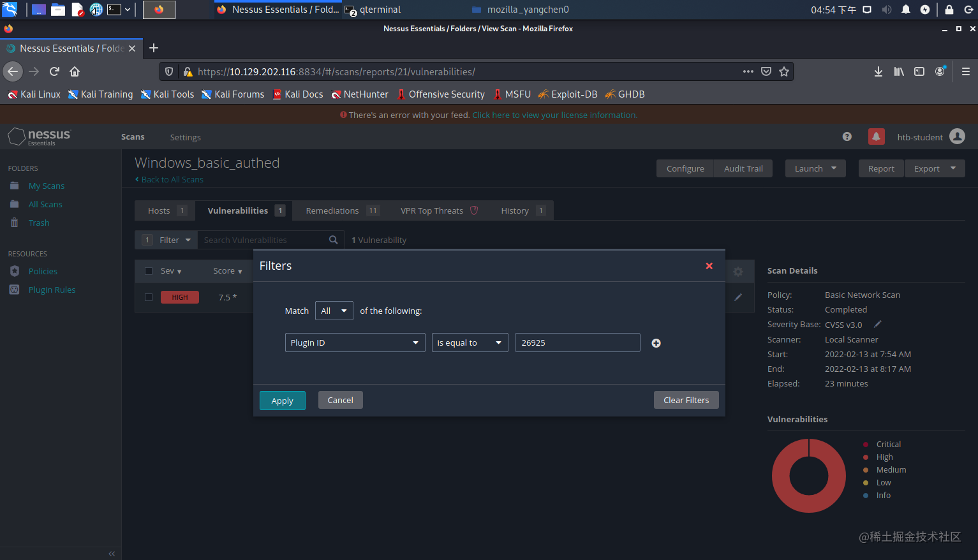Screen dimensions: 978x560
Task: Collapse the Nessus sidebar with the double chevron
Action: click(x=112, y=554)
